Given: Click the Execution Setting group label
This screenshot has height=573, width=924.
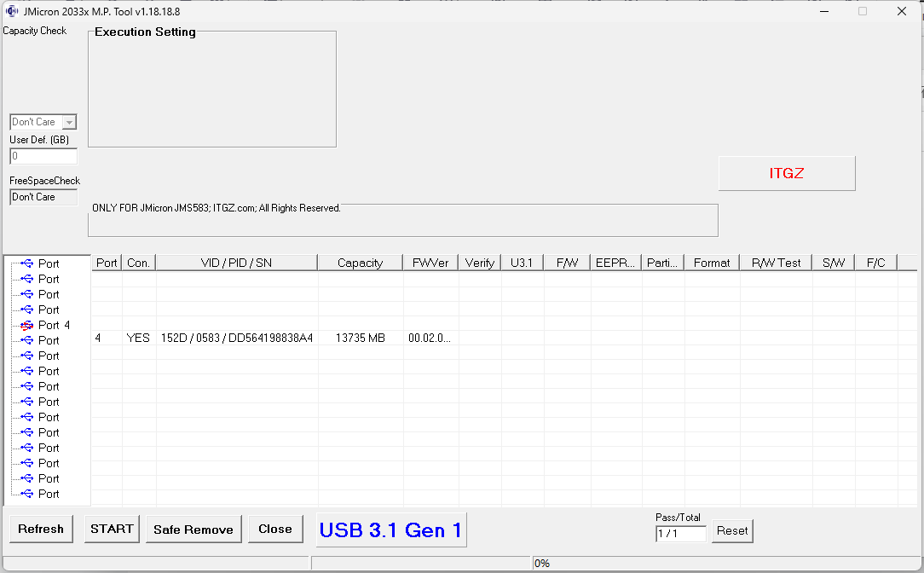Looking at the screenshot, I should (x=145, y=32).
